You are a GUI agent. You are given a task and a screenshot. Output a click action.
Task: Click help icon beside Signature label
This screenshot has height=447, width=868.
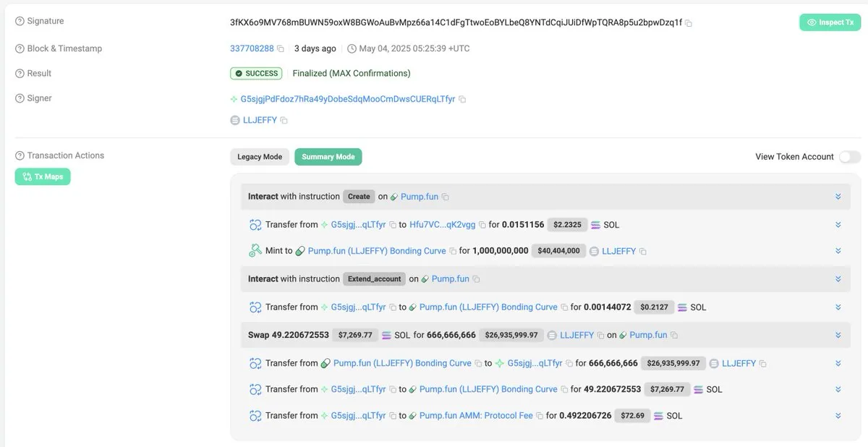(20, 22)
